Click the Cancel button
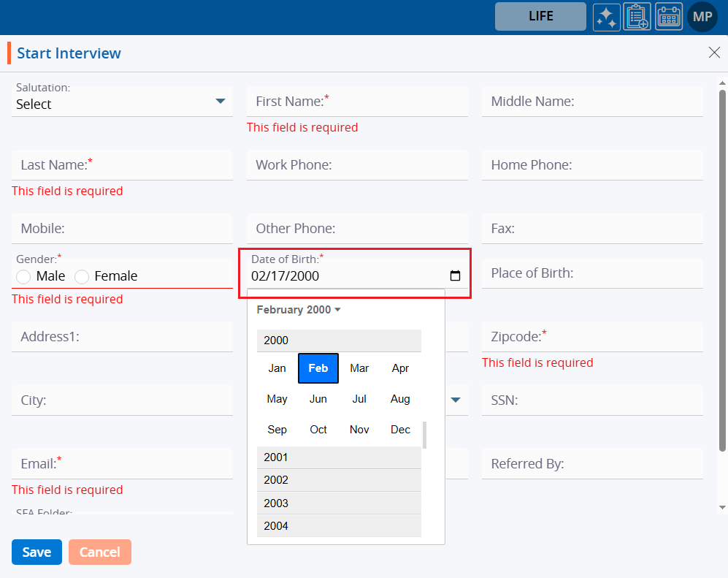Viewport: 728px width, 578px height. [100, 552]
